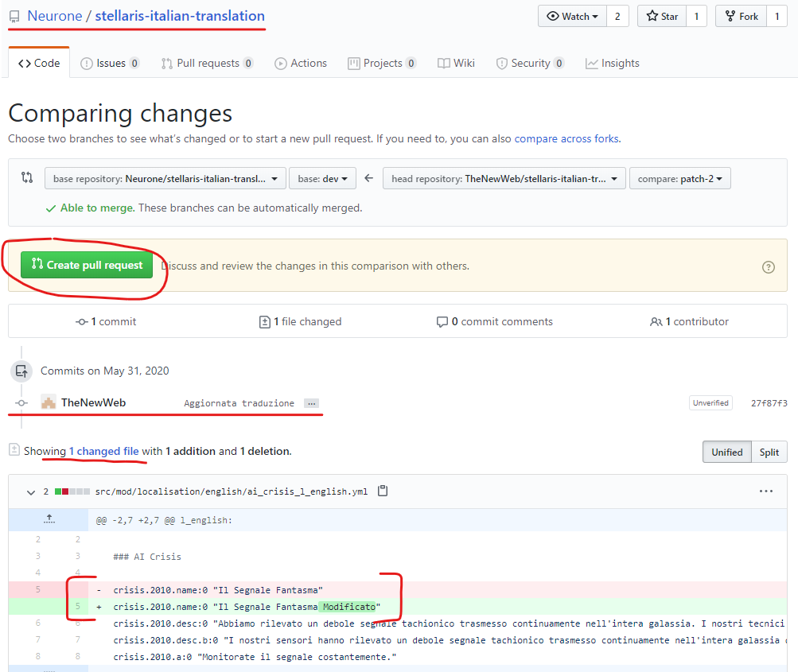Click the Commits on May 31, 2020 icon

tap(21, 371)
